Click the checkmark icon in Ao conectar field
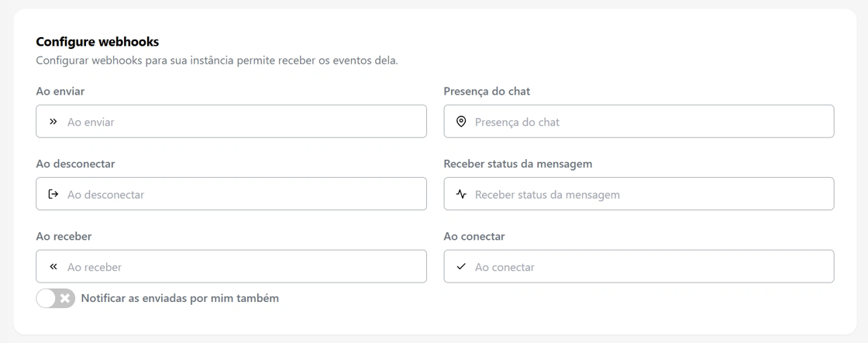Screen dimensions: 868x343 point(460,266)
